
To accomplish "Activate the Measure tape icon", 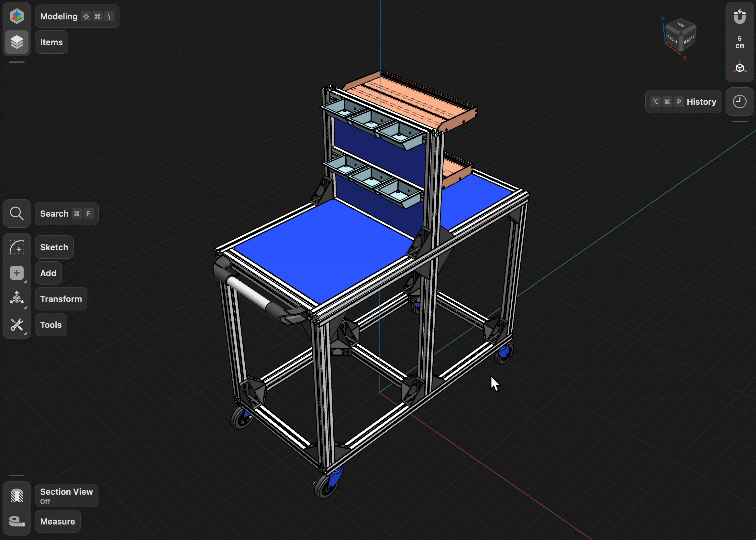I will 17,521.
